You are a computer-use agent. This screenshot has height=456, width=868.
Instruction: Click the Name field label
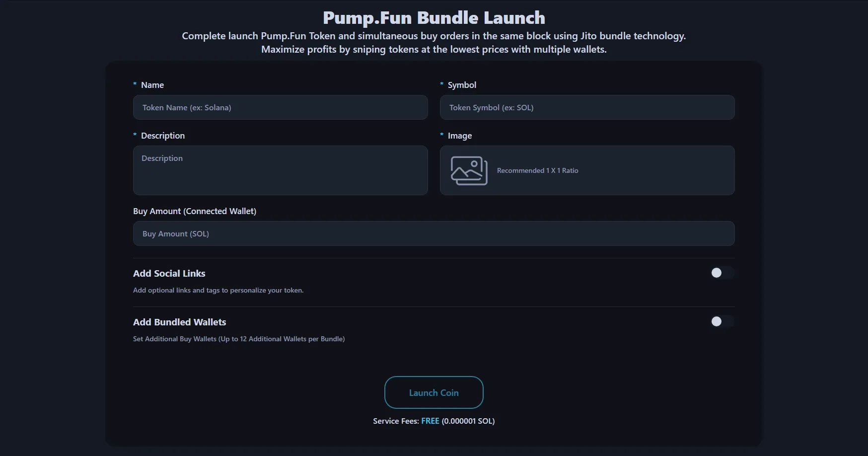[152, 85]
